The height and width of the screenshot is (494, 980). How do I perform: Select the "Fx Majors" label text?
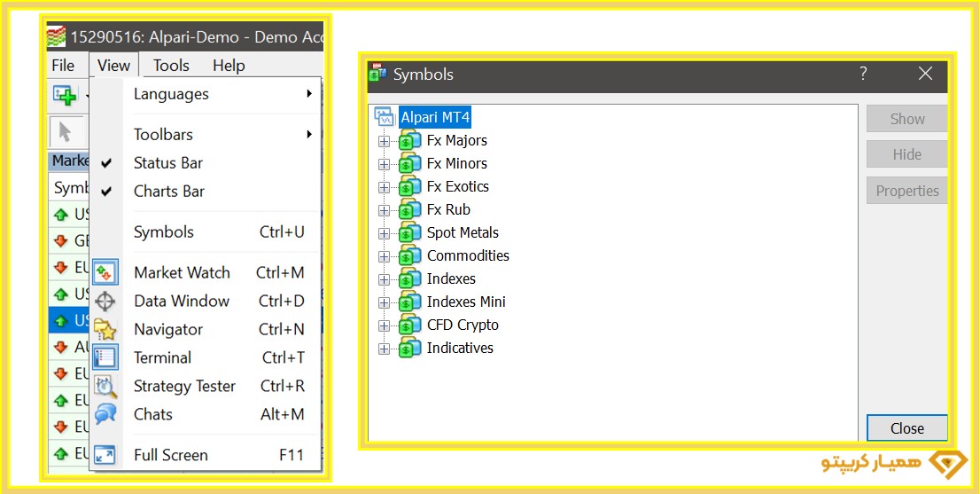457,141
